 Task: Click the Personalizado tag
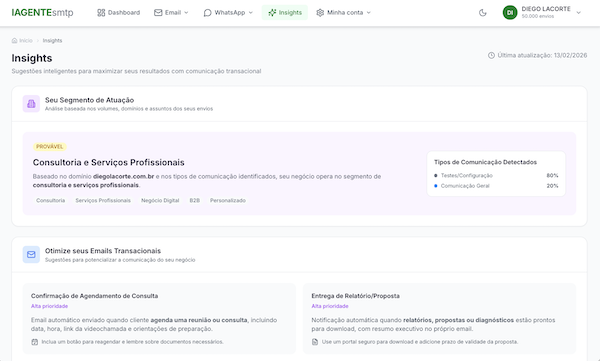coord(228,201)
